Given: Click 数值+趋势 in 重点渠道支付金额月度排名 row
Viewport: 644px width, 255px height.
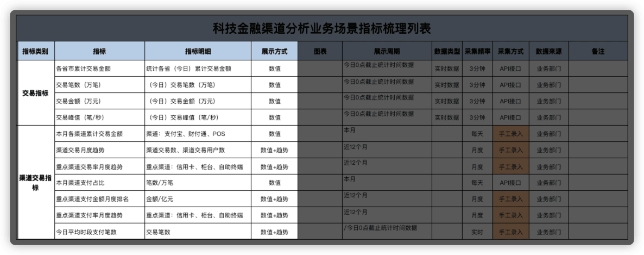Looking at the screenshot, I should point(274,198).
